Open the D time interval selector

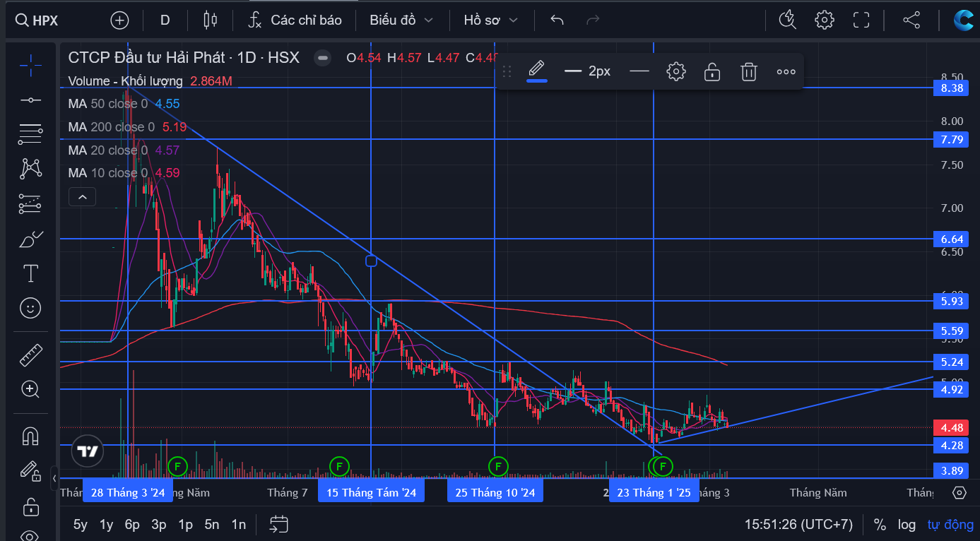(x=165, y=20)
